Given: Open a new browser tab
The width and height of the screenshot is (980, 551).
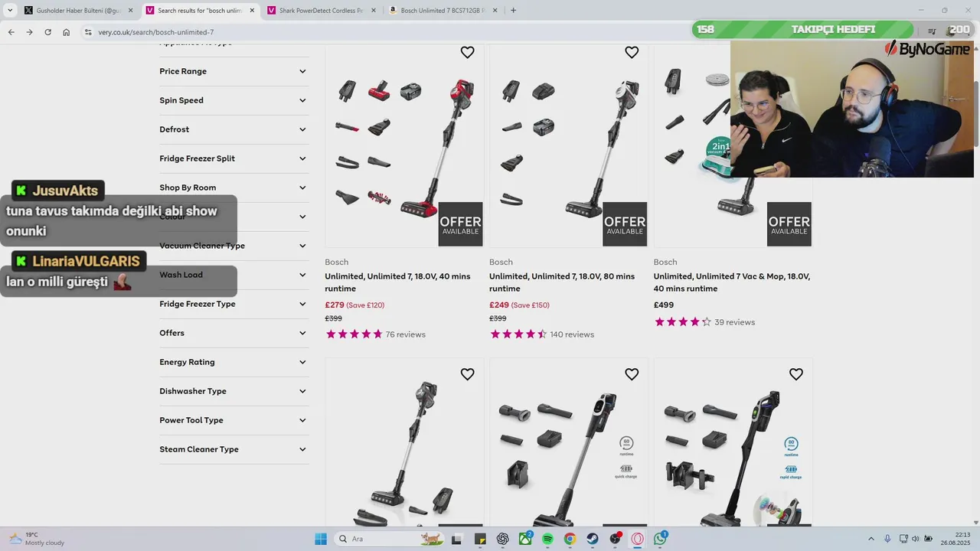Looking at the screenshot, I should coord(513,11).
